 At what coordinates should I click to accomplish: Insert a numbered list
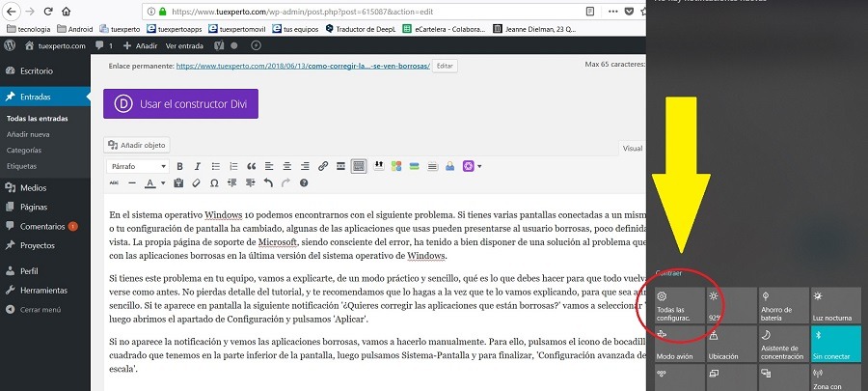(233, 166)
